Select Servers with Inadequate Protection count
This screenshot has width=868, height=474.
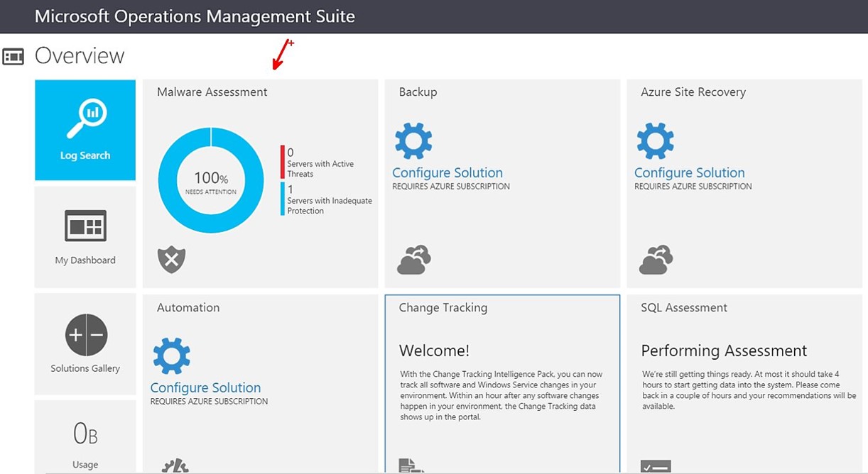(x=290, y=189)
